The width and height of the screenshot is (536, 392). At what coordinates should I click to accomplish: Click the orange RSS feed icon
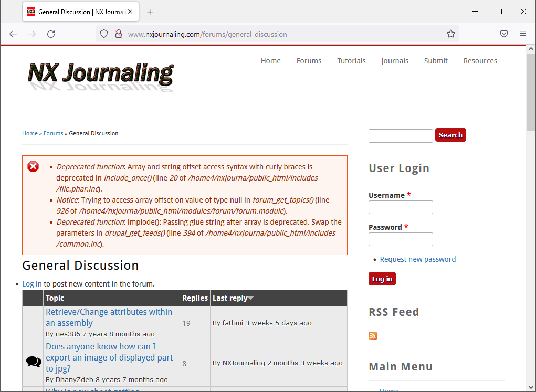click(x=373, y=336)
